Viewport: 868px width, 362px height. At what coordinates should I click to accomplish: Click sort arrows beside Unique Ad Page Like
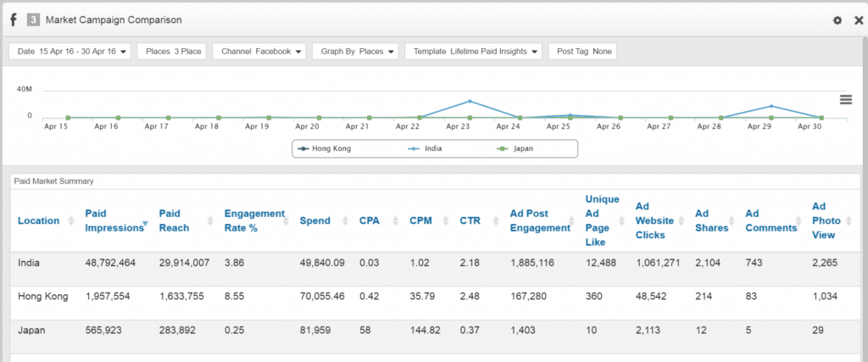pyautogui.click(x=622, y=221)
